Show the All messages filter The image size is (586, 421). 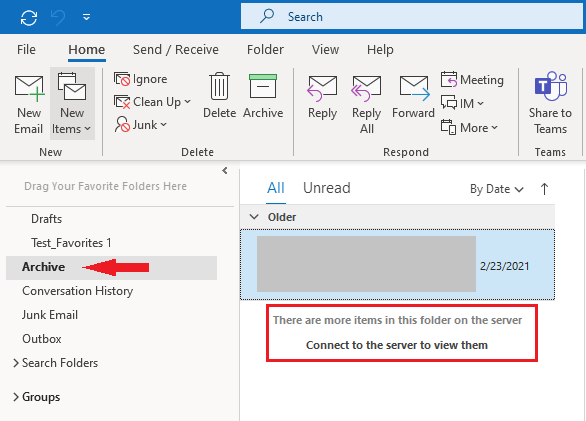pos(276,188)
